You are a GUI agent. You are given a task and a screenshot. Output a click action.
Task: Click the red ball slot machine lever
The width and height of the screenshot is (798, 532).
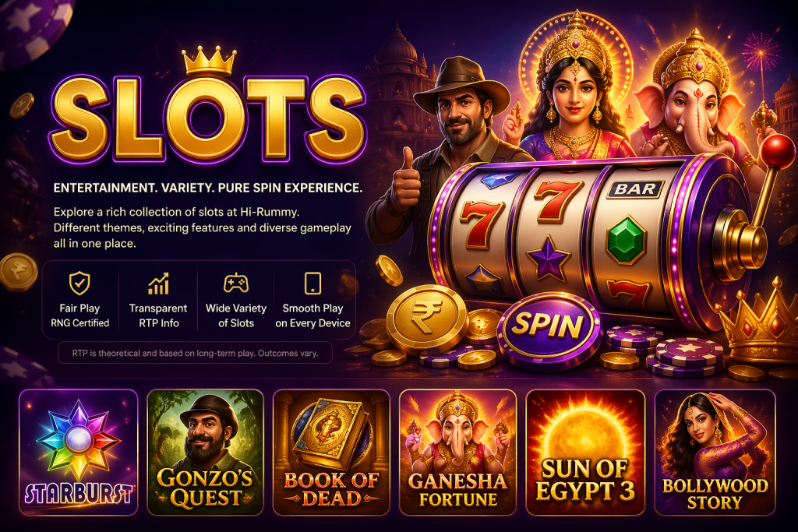(x=776, y=152)
